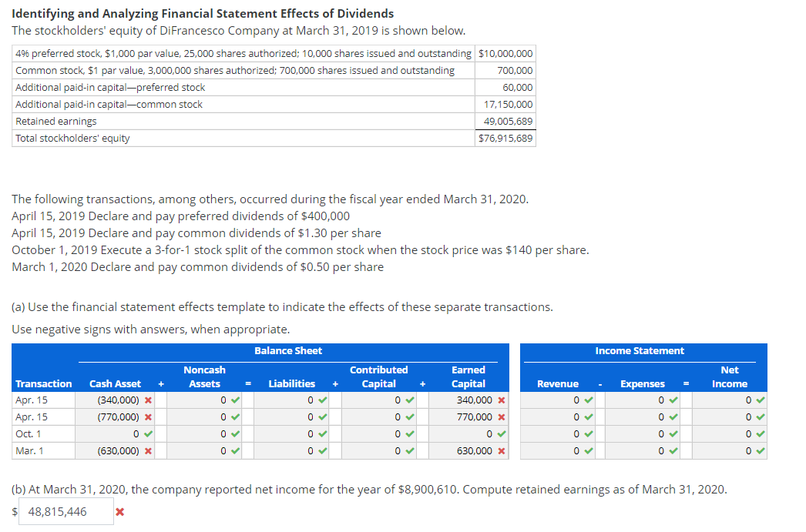Click the green checkmark in Noncash Assets for Apr. 15
806x532 pixels.
tap(233, 400)
